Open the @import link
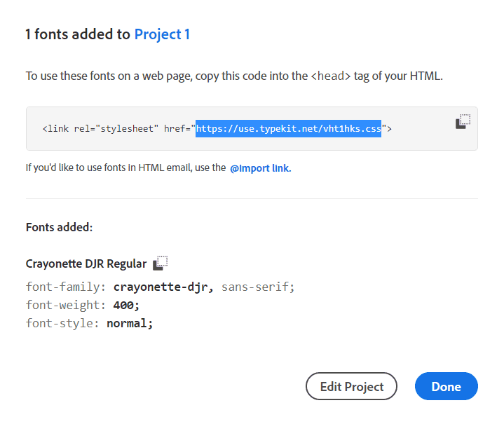The width and height of the screenshot is (504, 424). click(x=259, y=168)
